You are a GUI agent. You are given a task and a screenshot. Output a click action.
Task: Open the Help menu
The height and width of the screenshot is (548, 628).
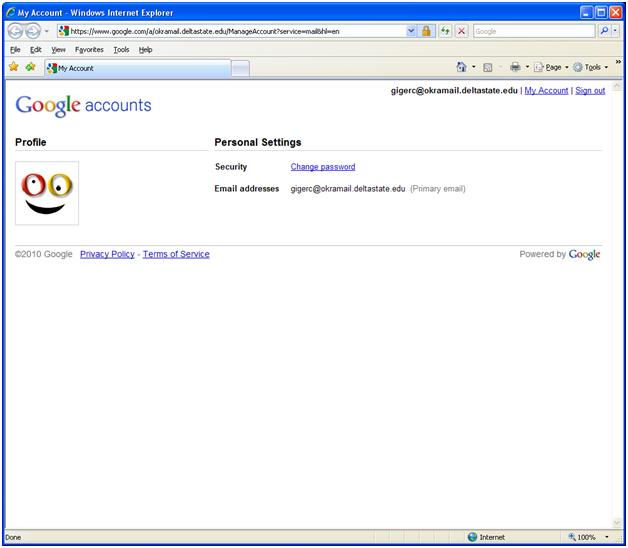coord(145,50)
